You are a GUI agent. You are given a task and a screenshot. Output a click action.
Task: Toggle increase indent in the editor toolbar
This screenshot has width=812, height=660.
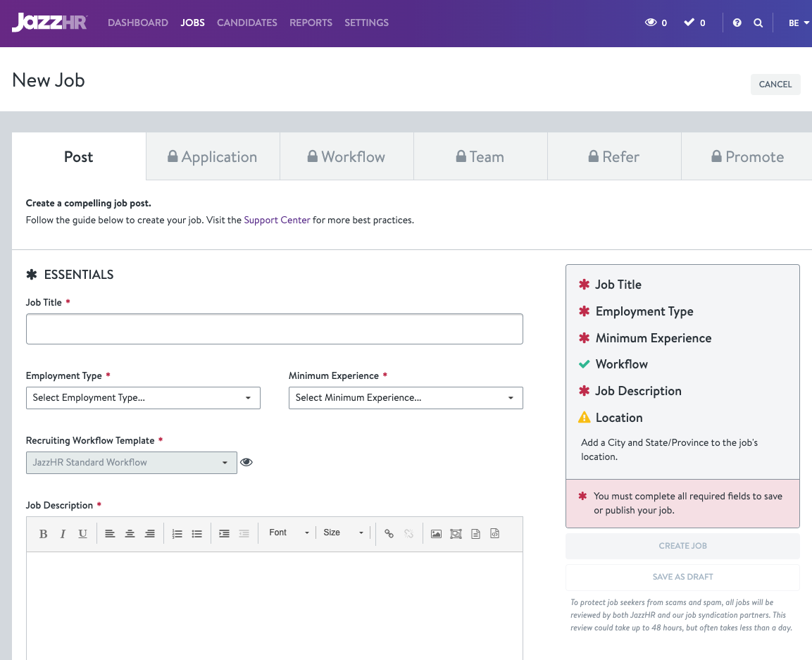point(224,534)
